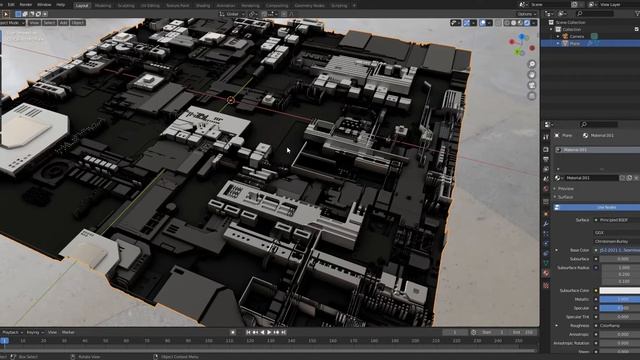The image size is (640, 360).
Task: Open the Render properties tab
Action: click(546, 150)
